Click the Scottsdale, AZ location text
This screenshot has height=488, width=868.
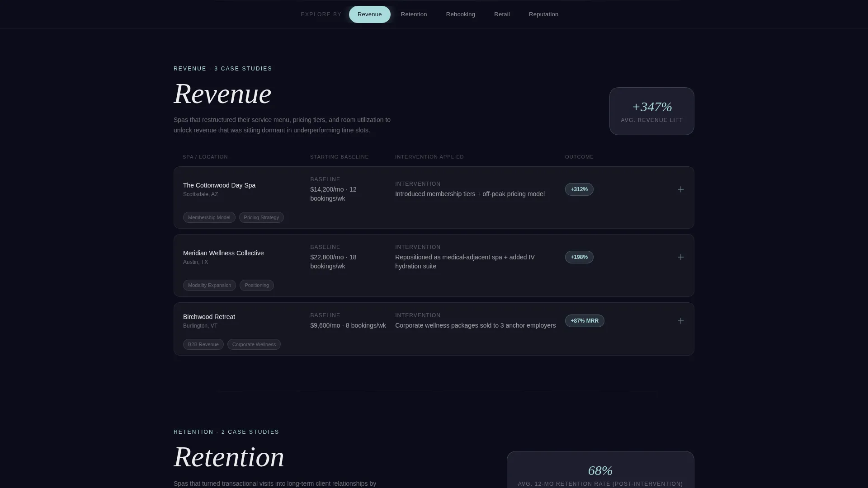(x=200, y=194)
